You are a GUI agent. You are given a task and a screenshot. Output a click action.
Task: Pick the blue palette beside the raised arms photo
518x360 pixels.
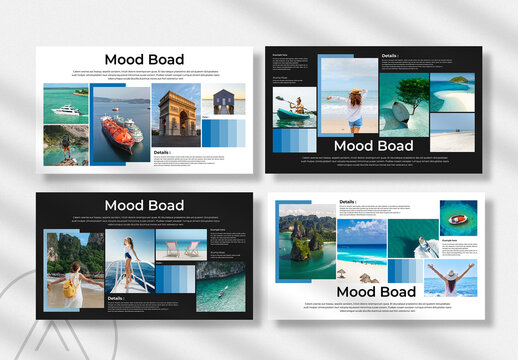tap(405, 271)
